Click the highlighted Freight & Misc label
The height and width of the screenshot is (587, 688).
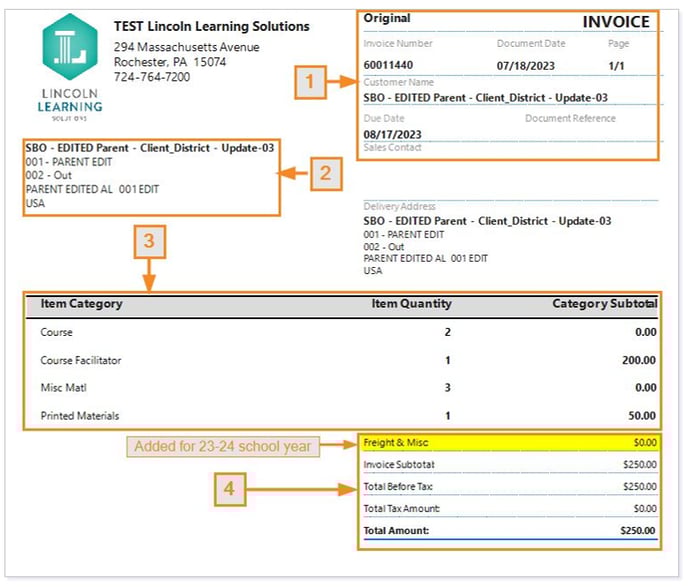point(396,443)
